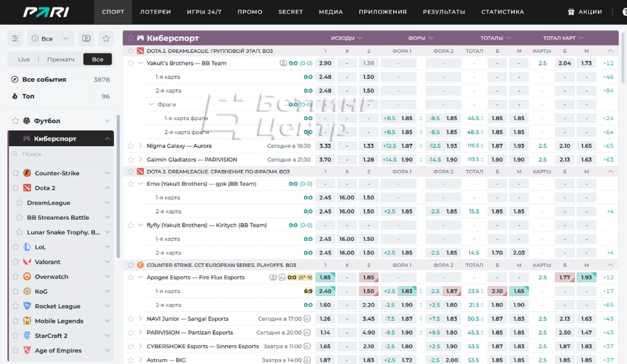Favorite Counter-Strike in the sidebar

pyautogui.click(x=15, y=173)
